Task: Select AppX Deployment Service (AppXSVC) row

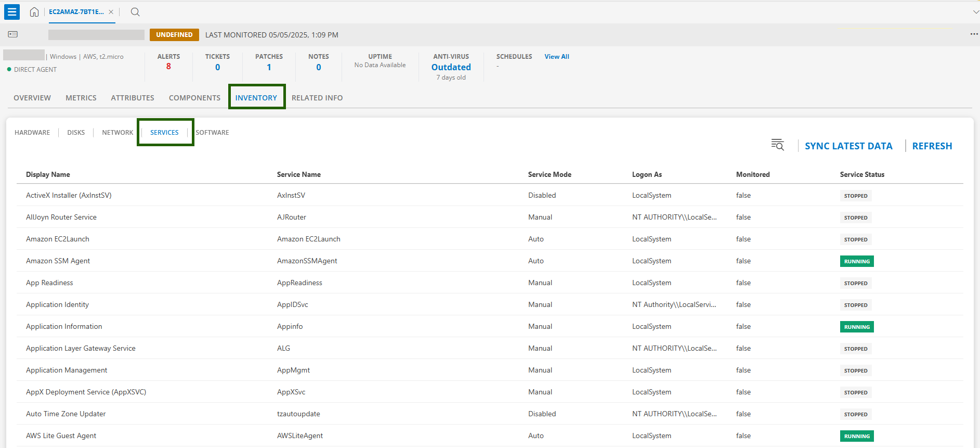Action: pos(490,392)
